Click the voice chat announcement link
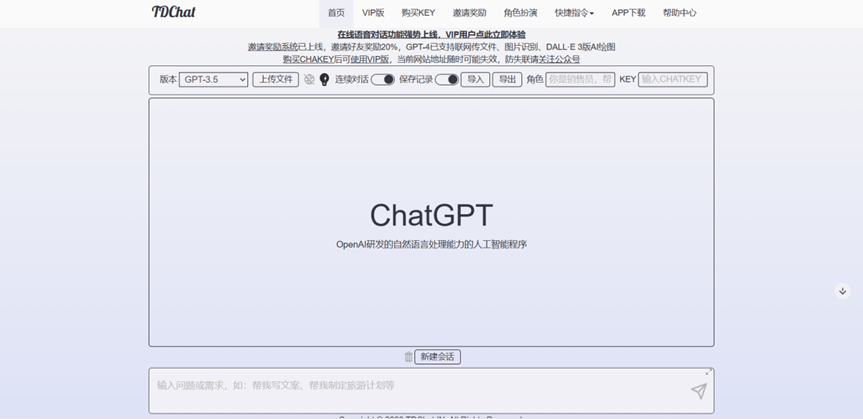This screenshot has width=863, height=419. click(x=432, y=35)
